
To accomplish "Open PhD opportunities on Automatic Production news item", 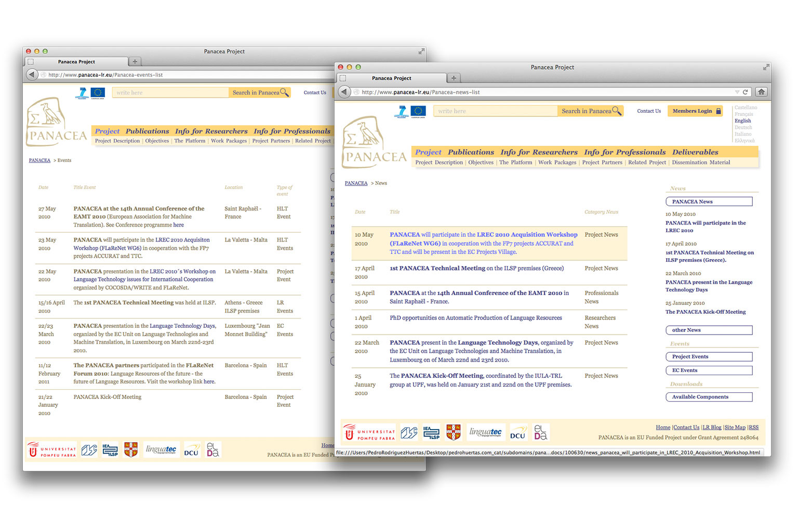I will (x=476, y=318).
